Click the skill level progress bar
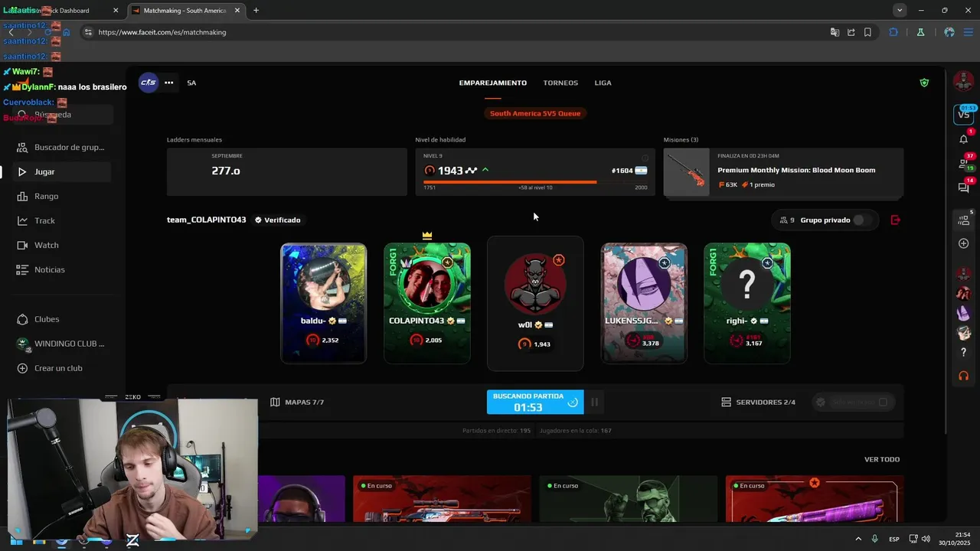 (535, 182)
